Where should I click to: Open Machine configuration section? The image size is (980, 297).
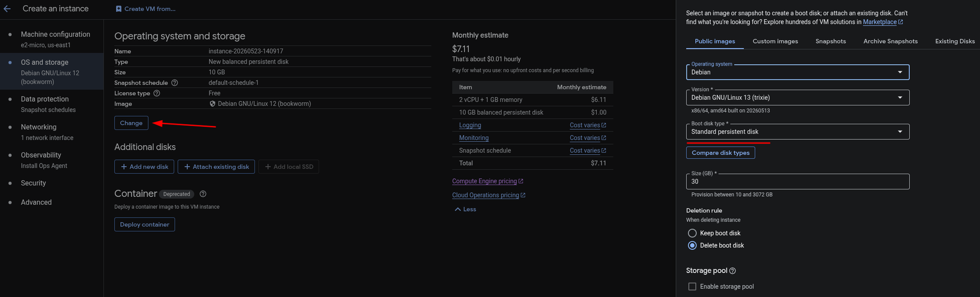click(52, 39)
